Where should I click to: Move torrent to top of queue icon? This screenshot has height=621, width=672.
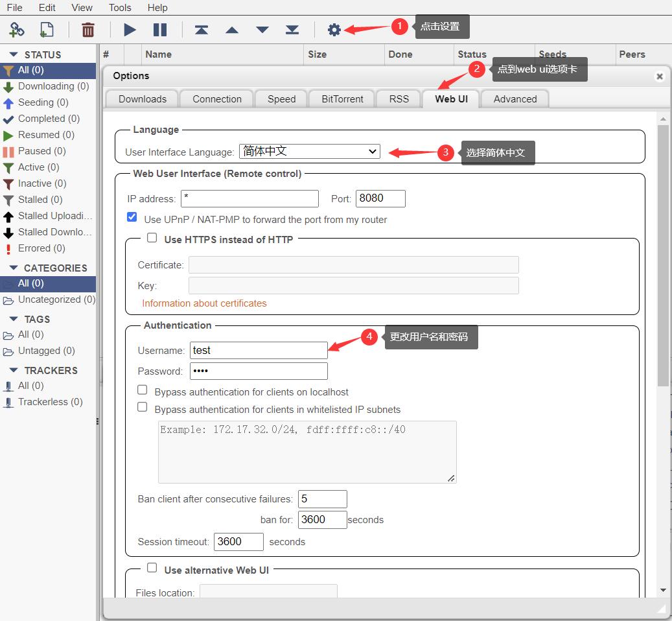tap(201, 29)
